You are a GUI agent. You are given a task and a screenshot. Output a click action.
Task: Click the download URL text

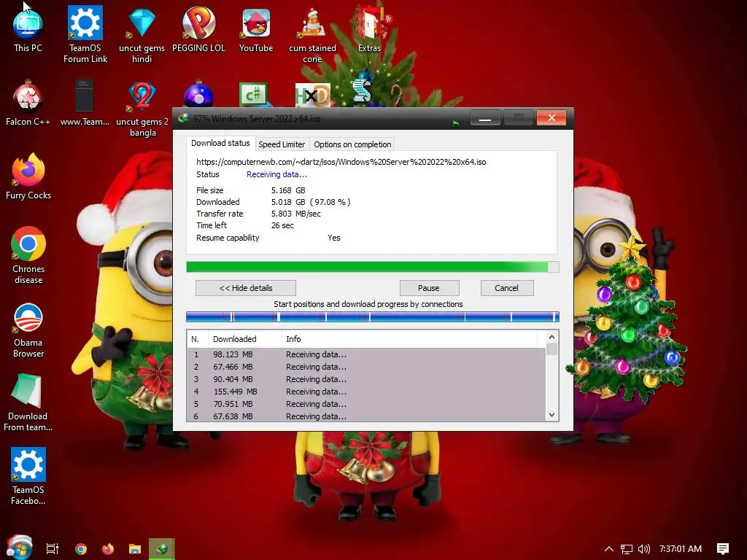341,162
